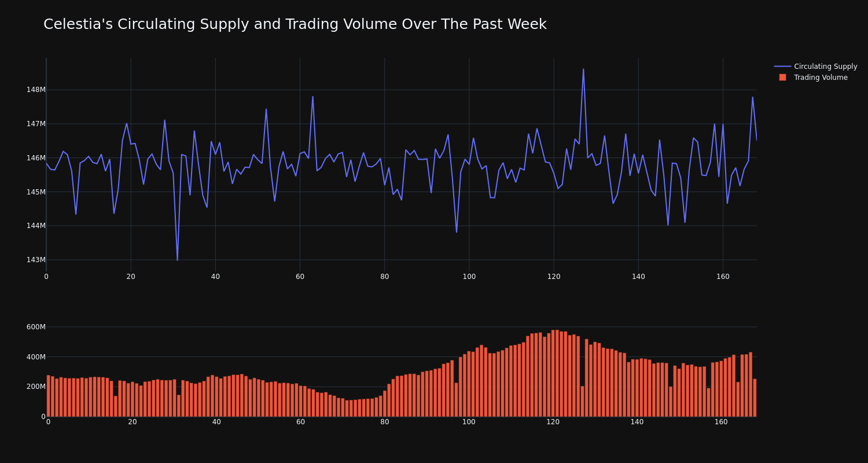Click the 144M y-axis label
868x463 pixels.
click(x=36, y=226)
